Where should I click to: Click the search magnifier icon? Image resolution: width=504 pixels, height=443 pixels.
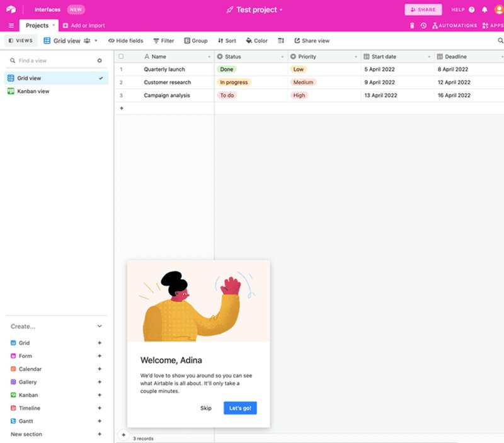click(500, 41)
